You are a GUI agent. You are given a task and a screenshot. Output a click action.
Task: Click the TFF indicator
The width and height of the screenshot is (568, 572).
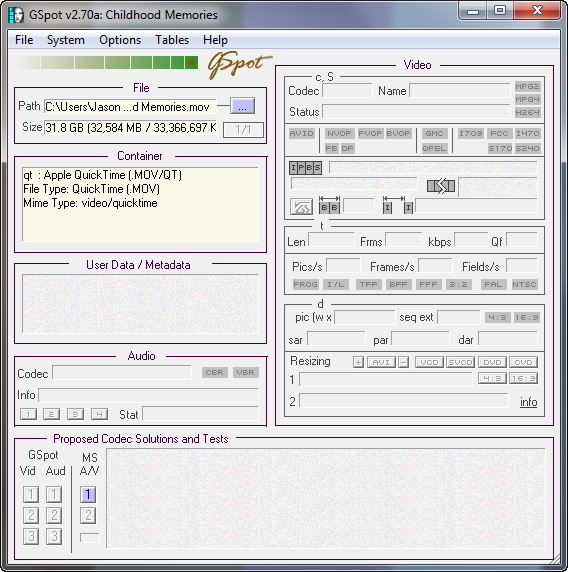[x=369, y=284]
